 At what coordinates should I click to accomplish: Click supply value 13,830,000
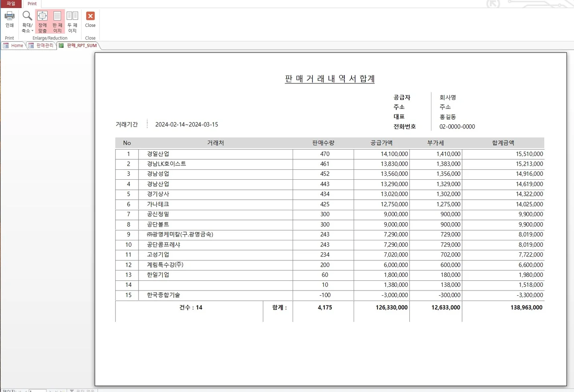point(394,164)
